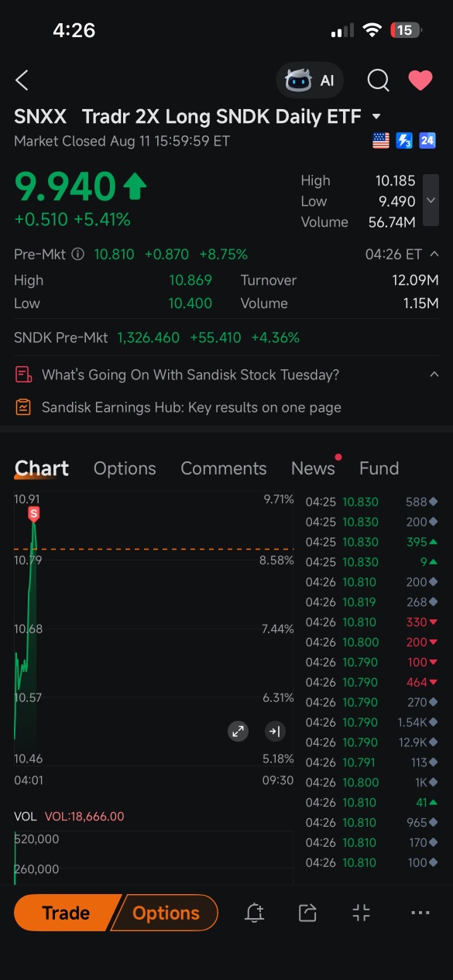Switch to the Options tab
453x980 pixels.
click(125, 468)
